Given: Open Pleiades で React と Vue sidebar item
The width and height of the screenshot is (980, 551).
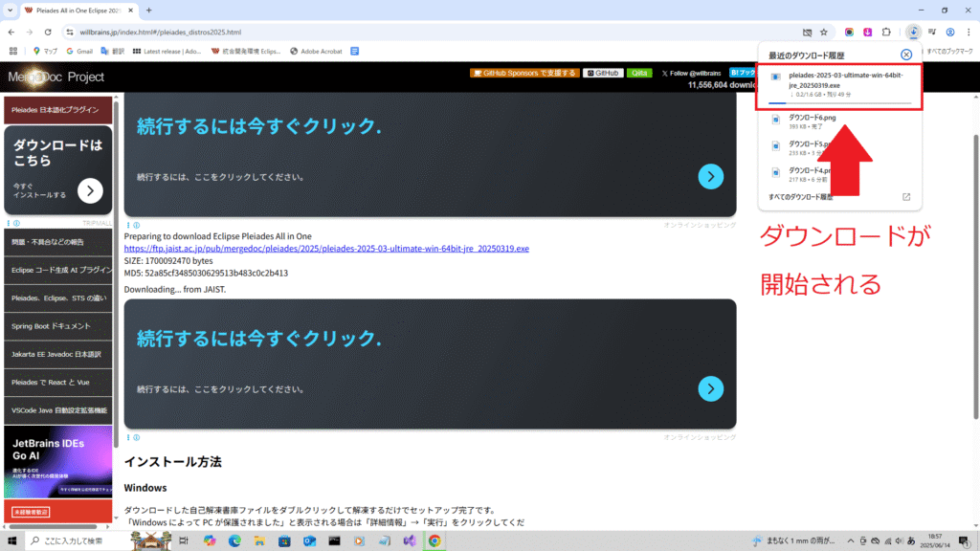Looking at the screenshot, I should click(x=58, y=383).
